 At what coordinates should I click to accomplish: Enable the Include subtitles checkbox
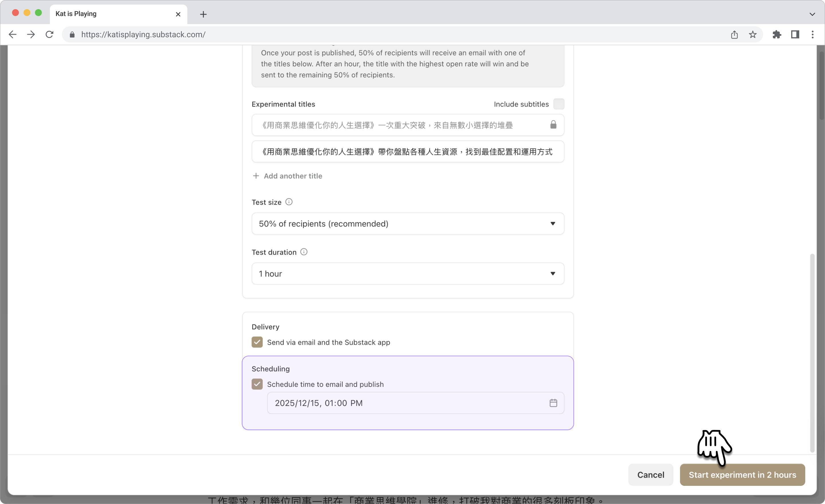[x=559, y=104]
